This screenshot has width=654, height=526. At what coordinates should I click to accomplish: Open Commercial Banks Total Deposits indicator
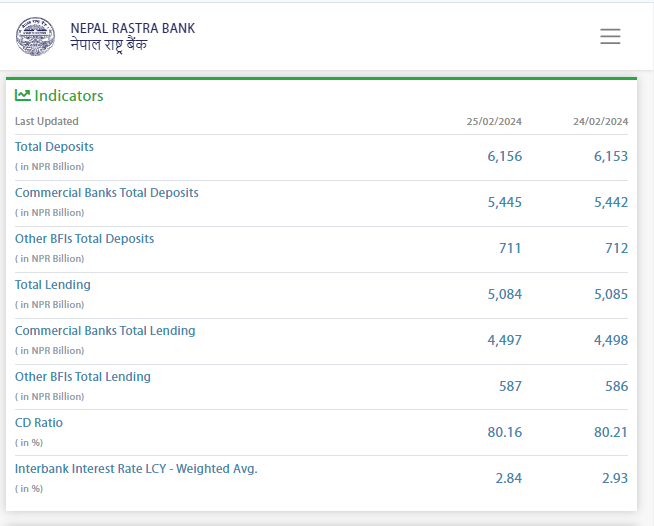pyautogui.click(x=106, y=193)
